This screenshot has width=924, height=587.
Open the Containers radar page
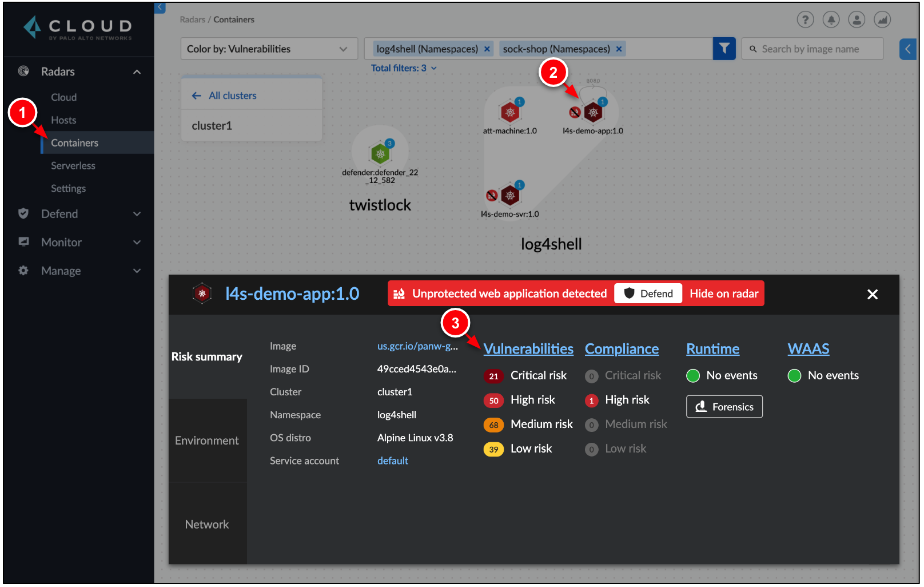coord(97,142)
